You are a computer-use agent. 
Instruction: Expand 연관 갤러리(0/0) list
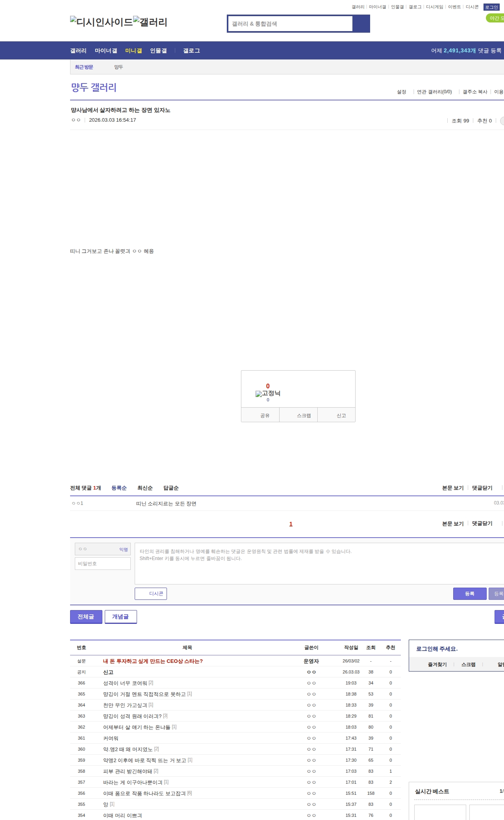[434, 92]
